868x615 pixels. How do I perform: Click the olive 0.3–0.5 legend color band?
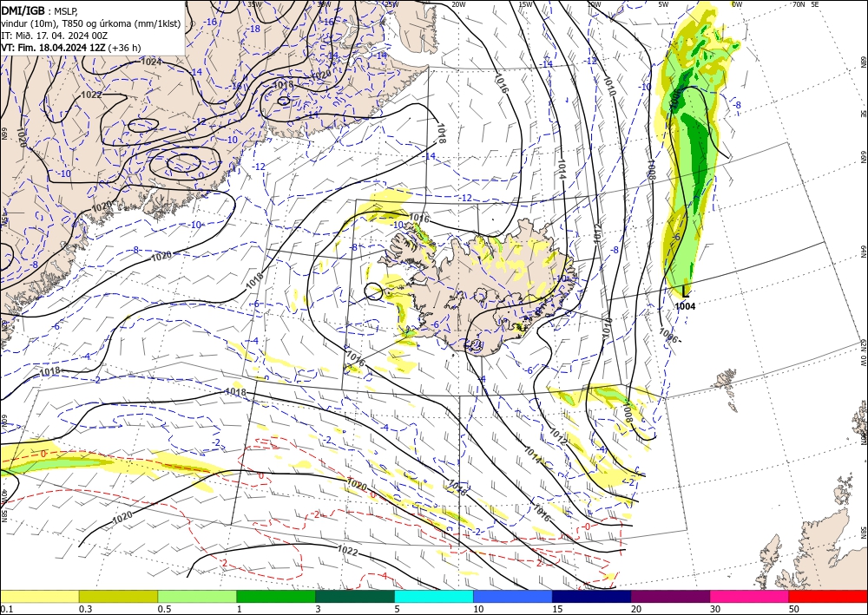pyautogui.click(x=118, y=596)
